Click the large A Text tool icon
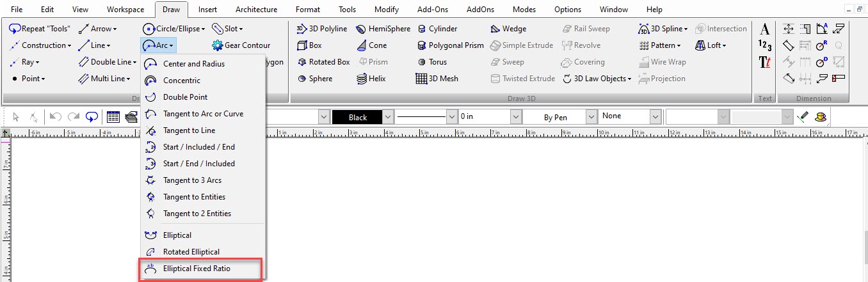Image resolution: width=868 pixels, height=282 pixels. point(764,29)
